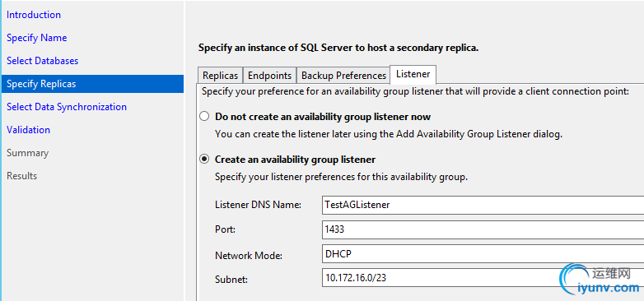This screenshot has width=644, height=301.
Task: Focus the Port field showing 1433
Action: click(483, 229)
